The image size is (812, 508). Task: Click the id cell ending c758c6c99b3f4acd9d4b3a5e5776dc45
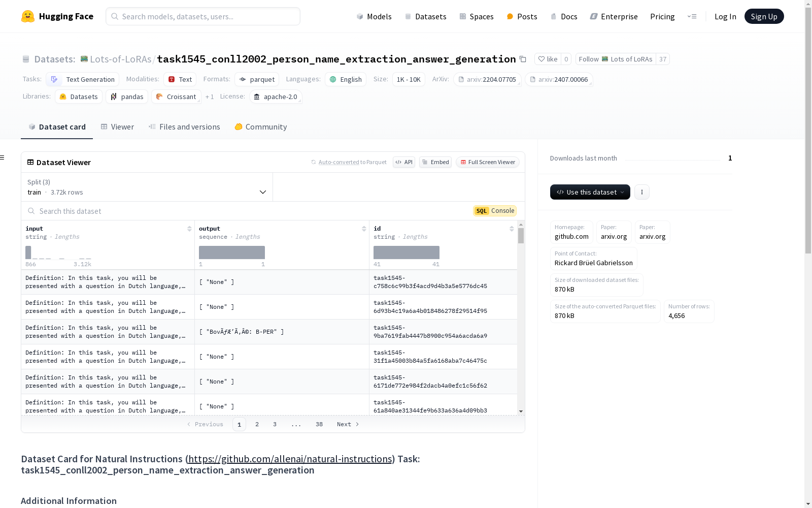coord(443,282)
